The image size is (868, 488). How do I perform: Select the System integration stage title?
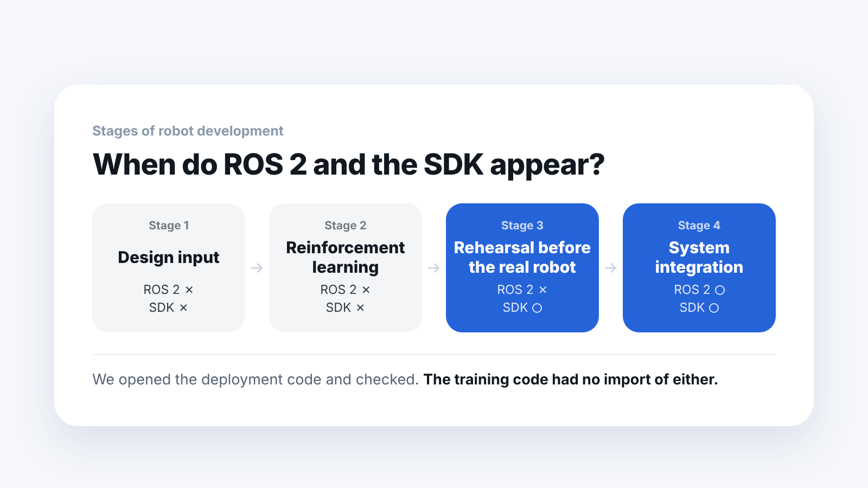[x=699, y=257]
